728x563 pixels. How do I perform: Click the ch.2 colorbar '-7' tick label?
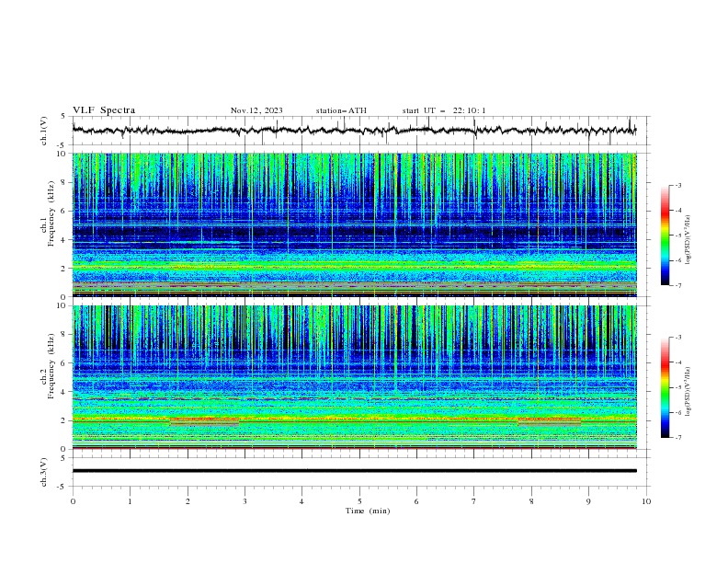point(678,437)
